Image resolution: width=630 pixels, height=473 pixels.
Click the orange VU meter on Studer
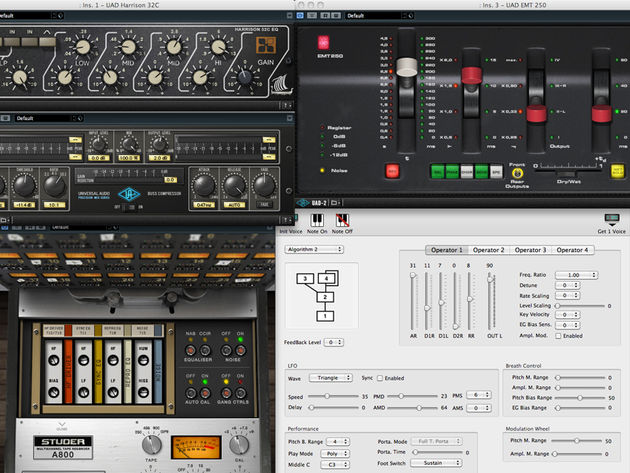coord(196,447)
